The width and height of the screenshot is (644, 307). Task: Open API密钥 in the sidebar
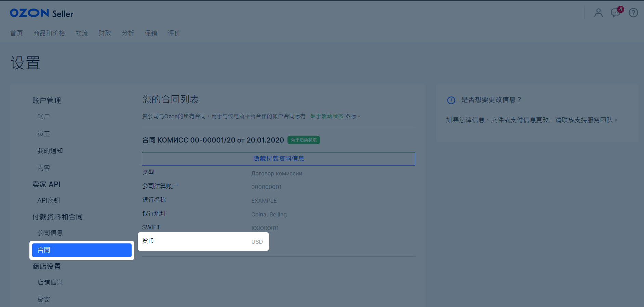[x=49, y=200]
